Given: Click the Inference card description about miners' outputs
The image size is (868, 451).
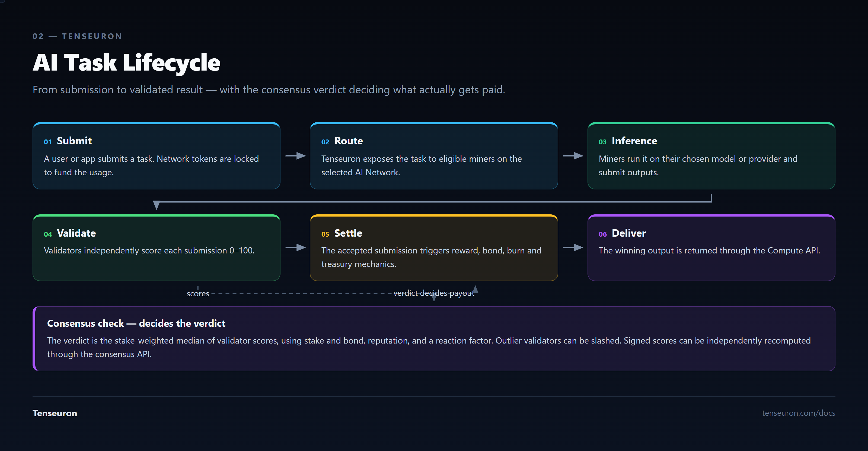Looking at the screenshot, I should point(698,166).
